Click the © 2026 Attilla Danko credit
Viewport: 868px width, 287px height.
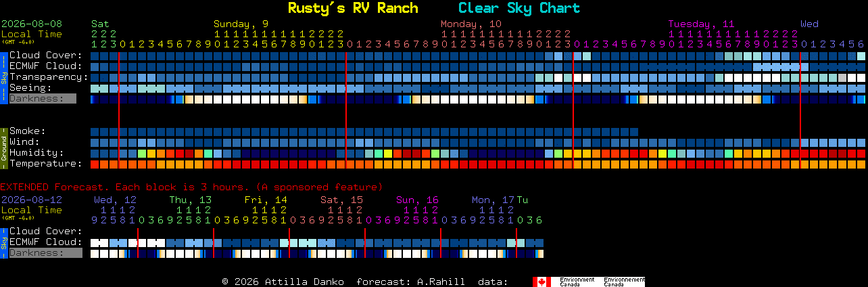pyautogui.click(x=283, y=281)
